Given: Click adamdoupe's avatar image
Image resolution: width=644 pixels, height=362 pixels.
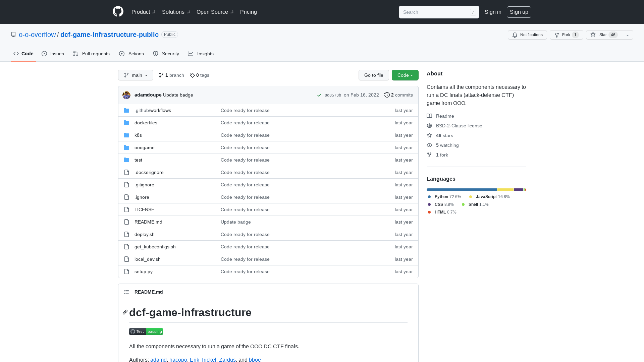Looking at the screenshot, I should [126, 95].
